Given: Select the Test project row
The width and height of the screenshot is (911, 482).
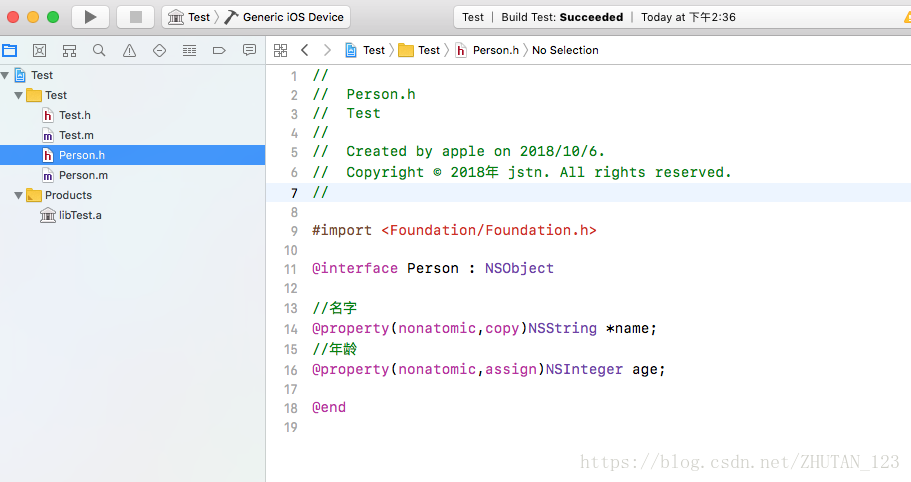Looking at the screenshot, I should point(132,75).
